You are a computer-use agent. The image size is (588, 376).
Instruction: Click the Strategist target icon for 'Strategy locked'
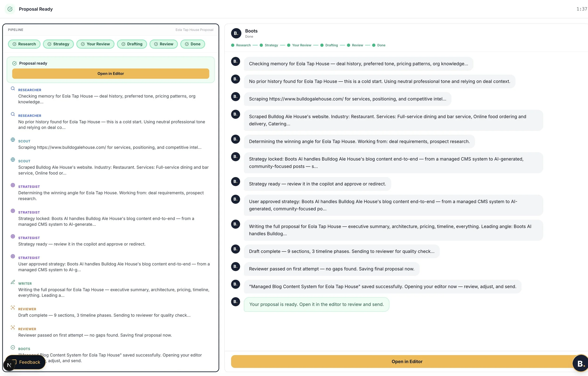[13, 211]
